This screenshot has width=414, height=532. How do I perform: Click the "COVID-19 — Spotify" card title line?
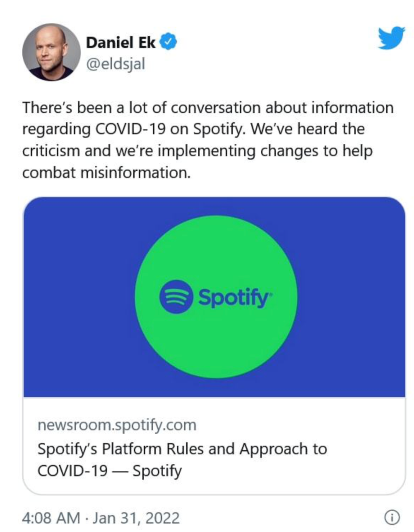click(x=110, y=471)
